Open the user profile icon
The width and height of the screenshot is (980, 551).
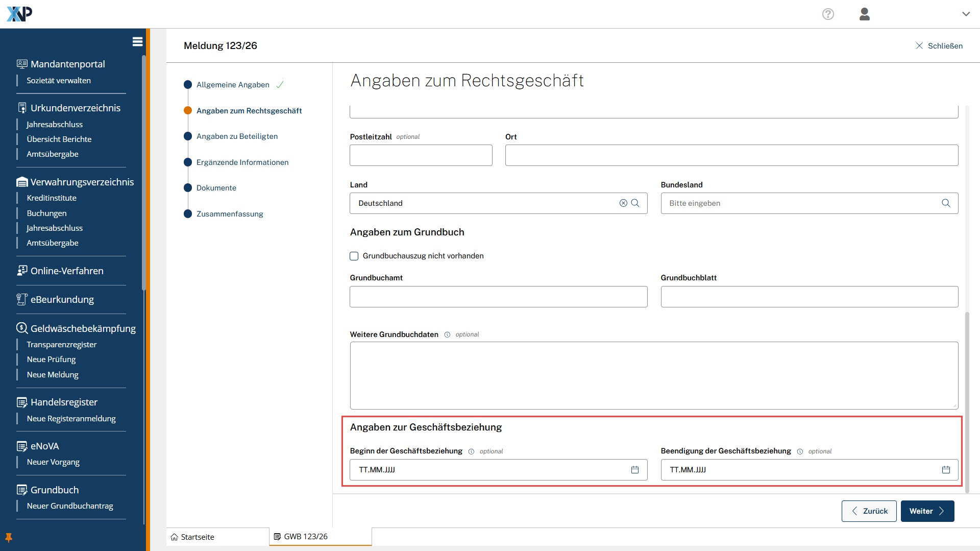[x=864, y=14]
